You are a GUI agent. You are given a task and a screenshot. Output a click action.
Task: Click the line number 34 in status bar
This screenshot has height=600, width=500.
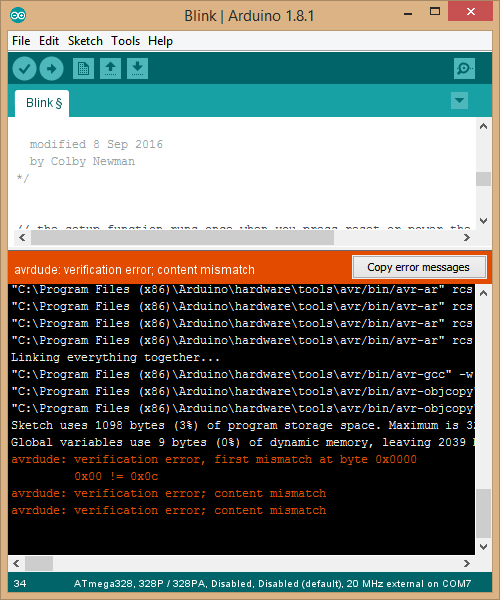pyautogui.click(x=20, y=584)
